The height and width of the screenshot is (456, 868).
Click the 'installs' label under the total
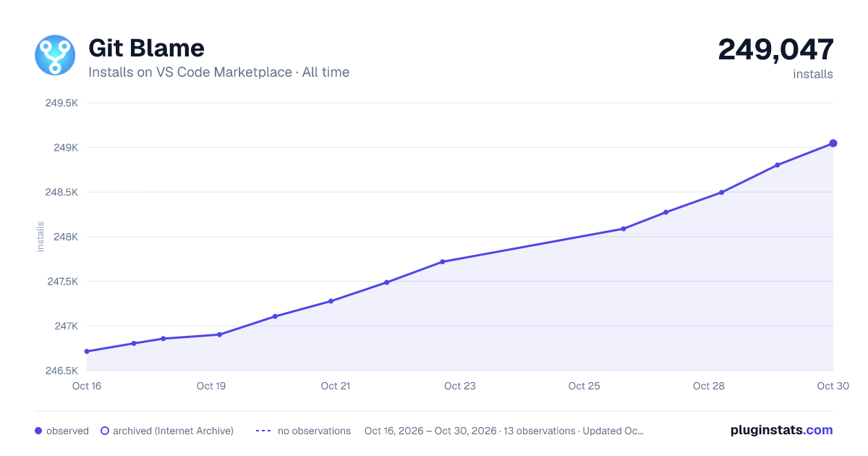coord(813,74)
